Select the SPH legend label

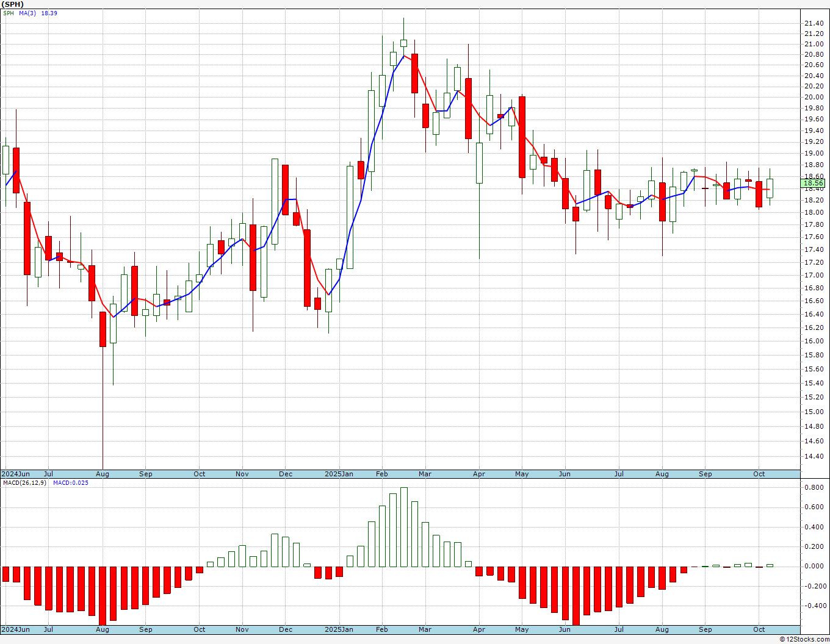(9, 13)
